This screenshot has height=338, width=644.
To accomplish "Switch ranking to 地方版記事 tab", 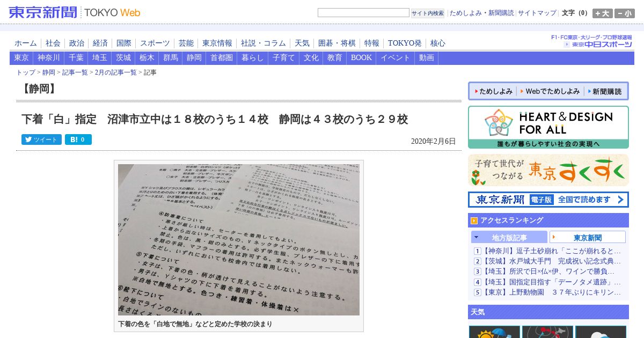I will tap(509, 237).
